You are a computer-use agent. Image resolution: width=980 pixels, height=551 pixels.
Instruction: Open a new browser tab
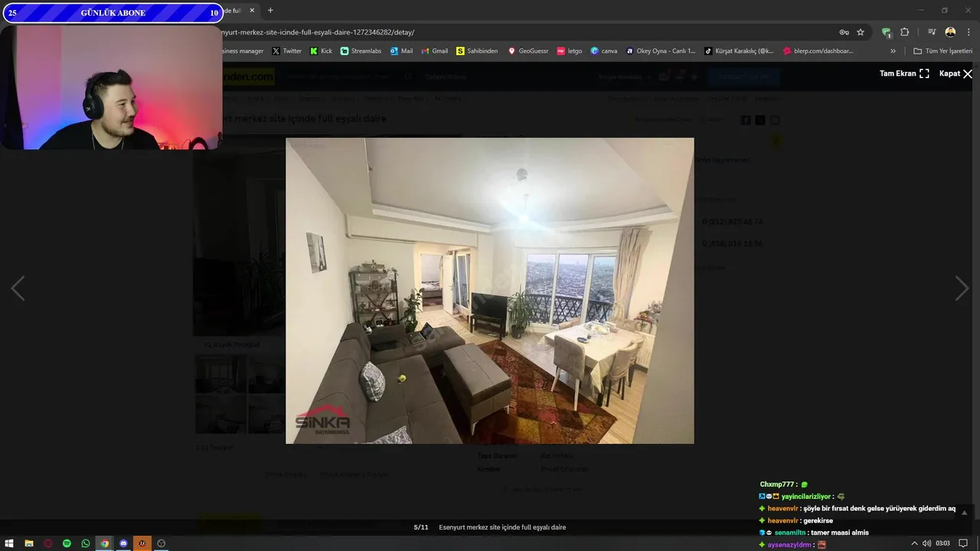(270, 11)
